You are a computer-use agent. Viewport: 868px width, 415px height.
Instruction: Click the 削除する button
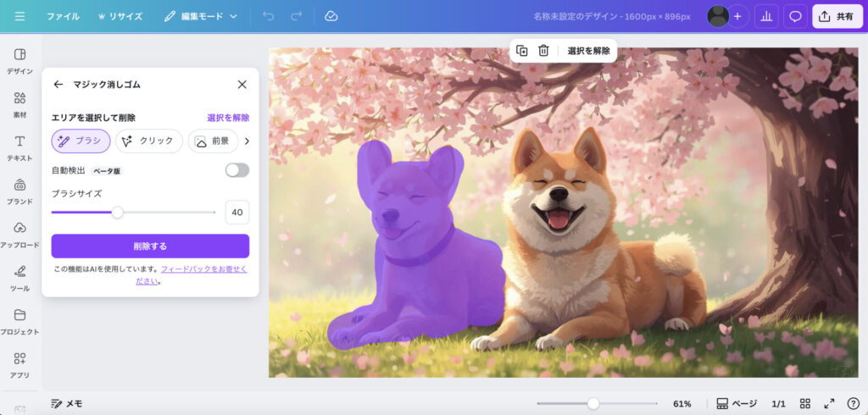pos(150,246)
